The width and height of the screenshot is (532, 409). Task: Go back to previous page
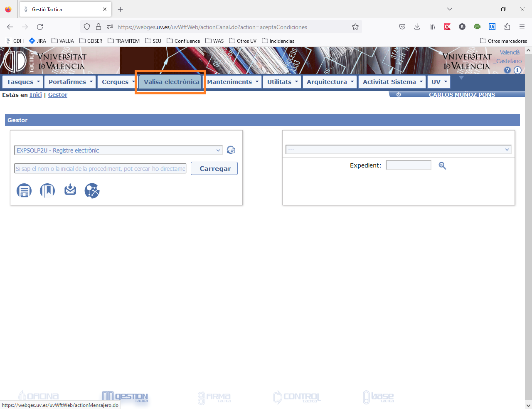[x=10, y=27]
